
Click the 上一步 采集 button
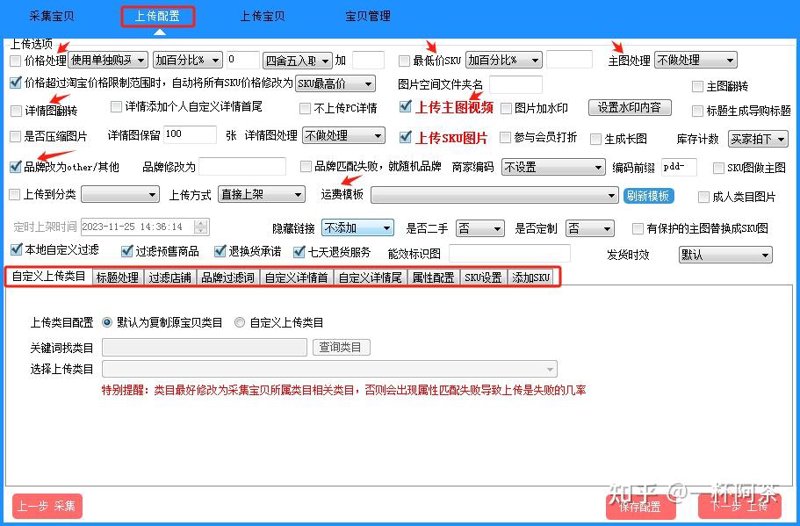46,506
